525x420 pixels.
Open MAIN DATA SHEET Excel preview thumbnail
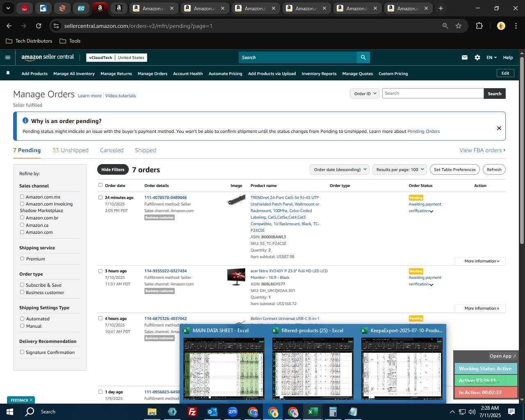[x=224, y=368]
